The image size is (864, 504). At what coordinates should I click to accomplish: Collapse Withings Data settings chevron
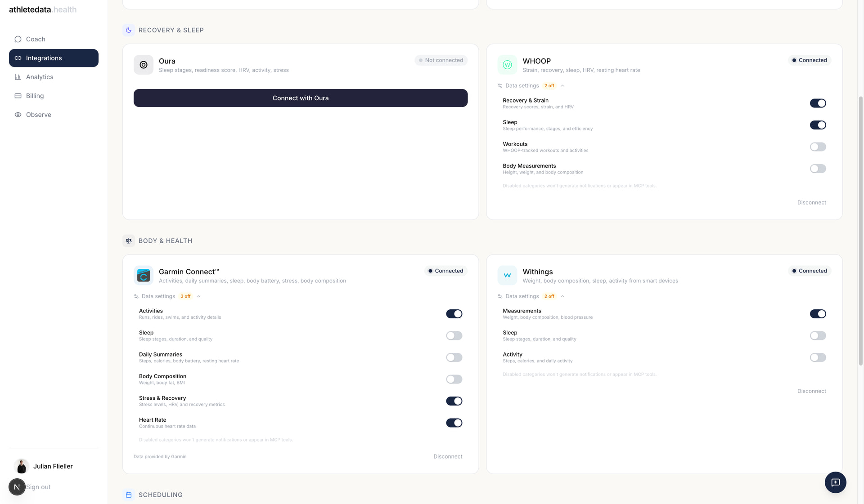click(x=562, y=296)
